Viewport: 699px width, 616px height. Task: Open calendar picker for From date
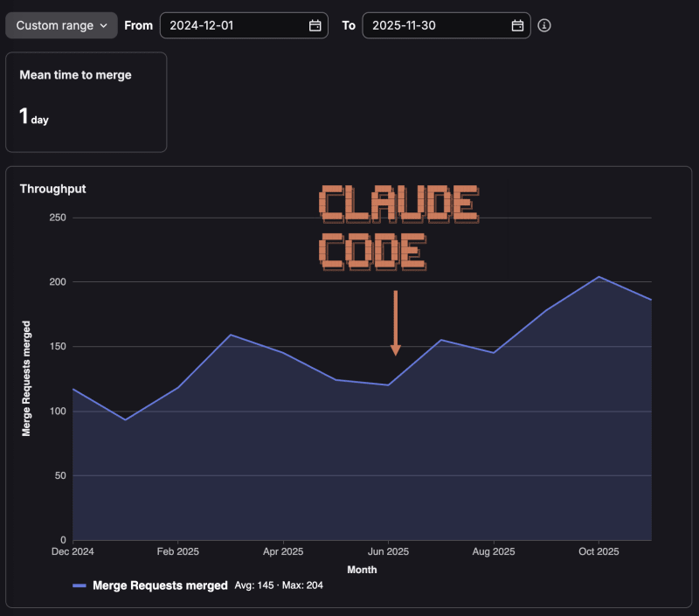coord(315,25)
